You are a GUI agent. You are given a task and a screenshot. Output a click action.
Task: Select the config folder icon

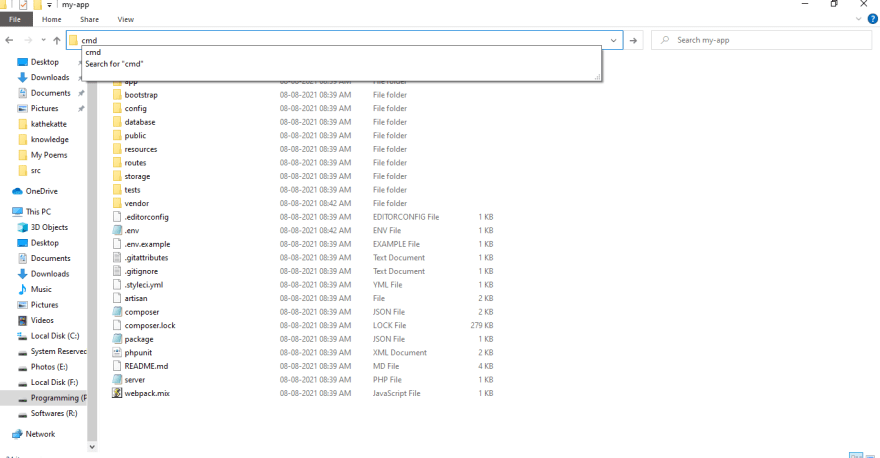[117, 108]
